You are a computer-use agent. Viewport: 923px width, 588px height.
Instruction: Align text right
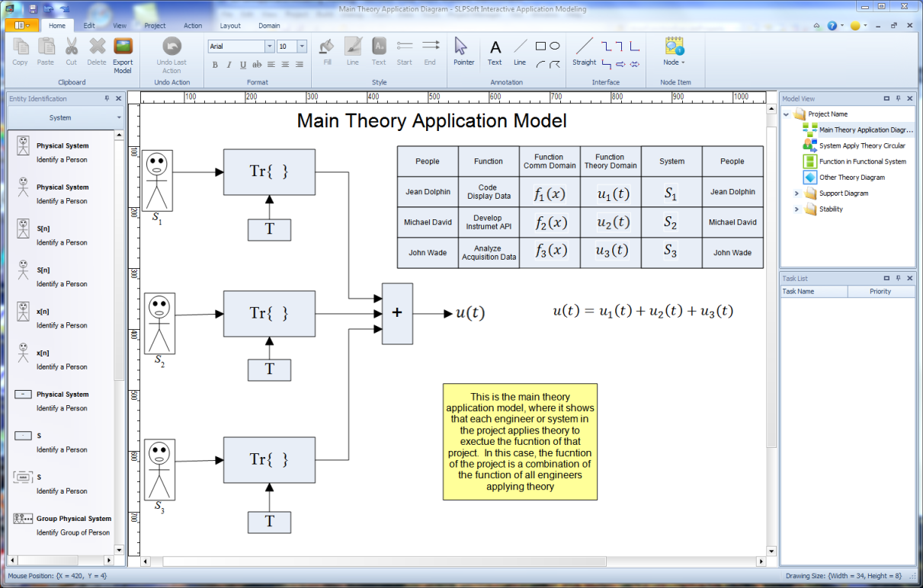point(300,65)
